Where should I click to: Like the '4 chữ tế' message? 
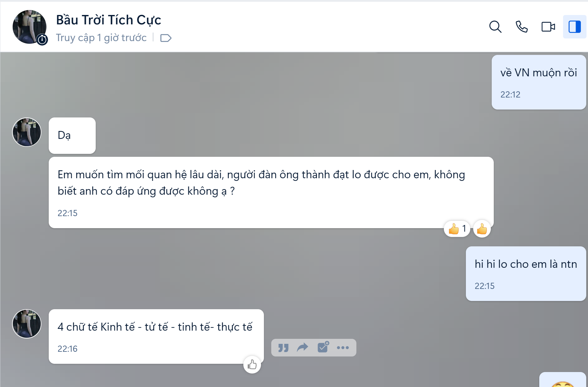252,365
